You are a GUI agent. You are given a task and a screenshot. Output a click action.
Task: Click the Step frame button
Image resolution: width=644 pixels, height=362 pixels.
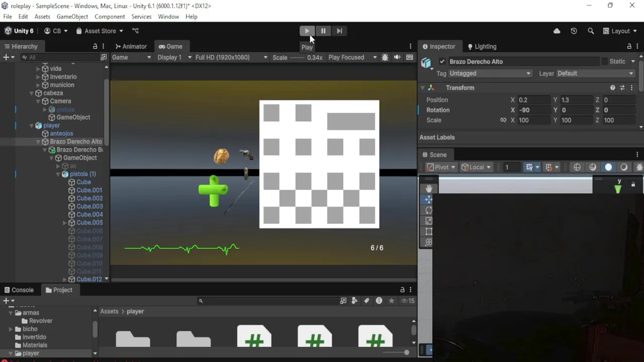[339, 31]
